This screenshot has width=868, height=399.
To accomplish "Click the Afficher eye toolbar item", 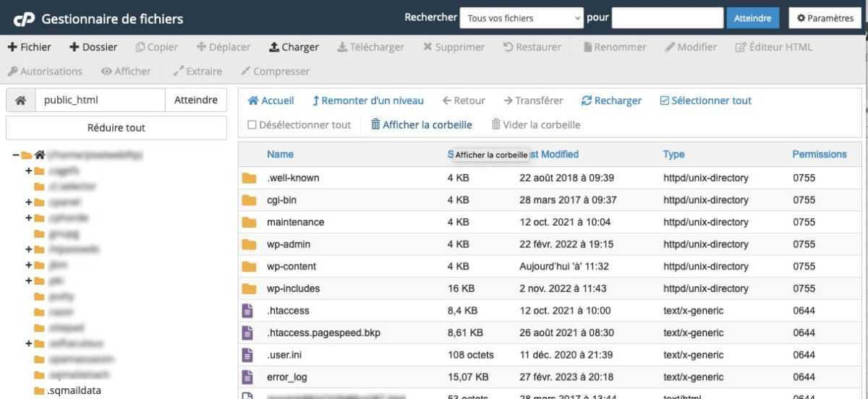I will click(126, 72).
